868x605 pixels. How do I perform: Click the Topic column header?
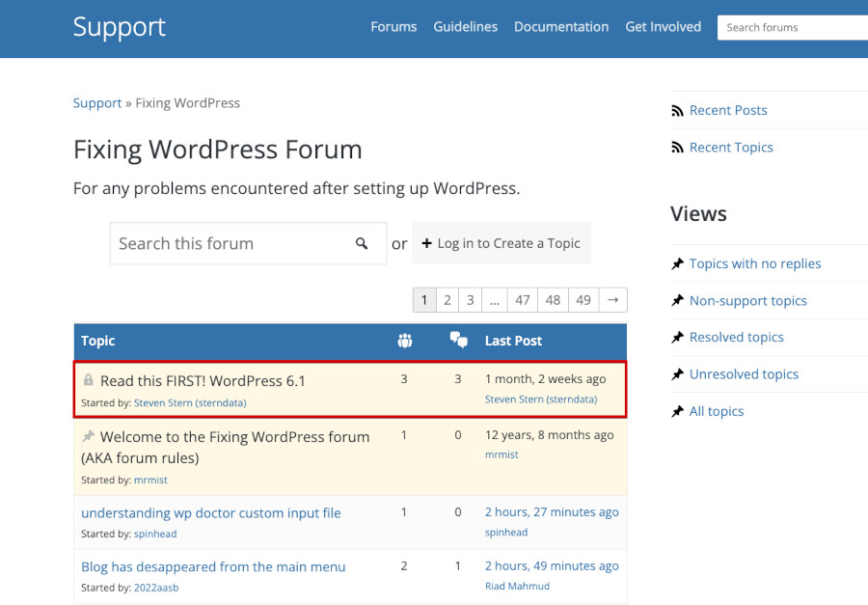coord(98,341)
